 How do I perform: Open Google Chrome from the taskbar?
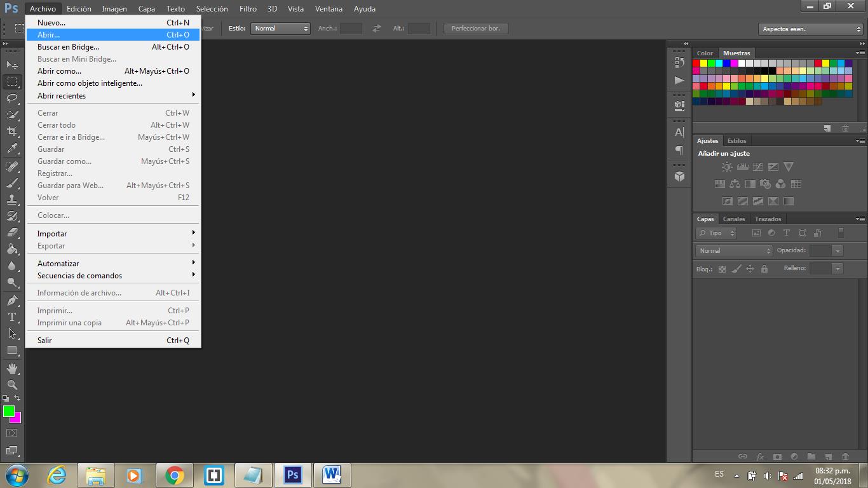point(174,475)
